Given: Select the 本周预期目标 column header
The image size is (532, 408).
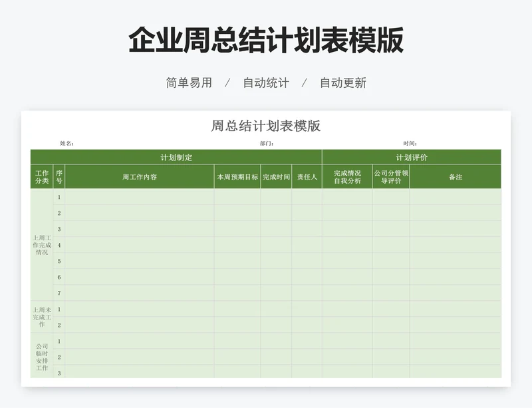Looking at the screenshot, I should [x=237, y=176].
